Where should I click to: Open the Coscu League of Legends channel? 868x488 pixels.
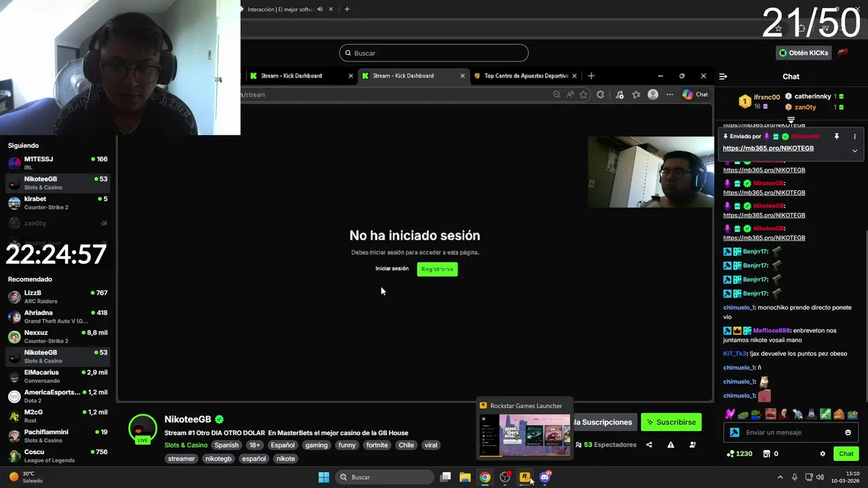point(58,455)
